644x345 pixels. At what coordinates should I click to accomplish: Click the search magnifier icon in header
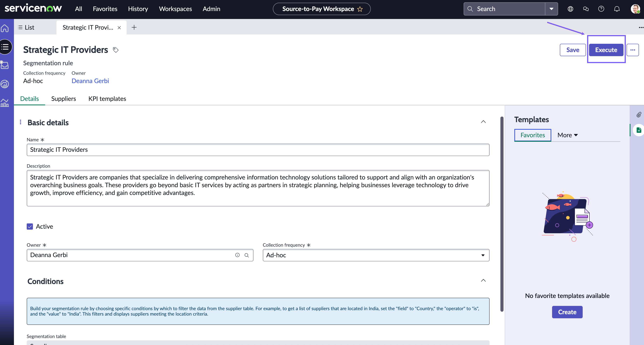click(470, 9)
